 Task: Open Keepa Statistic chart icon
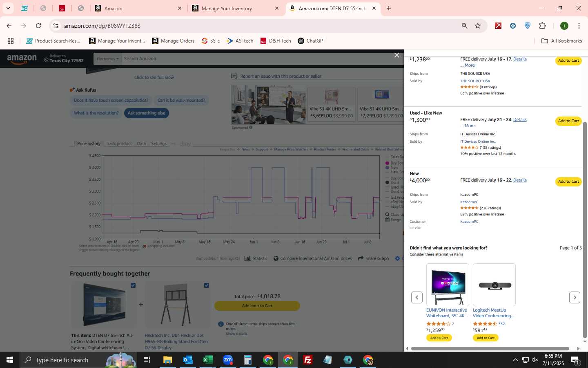[247, 258]
